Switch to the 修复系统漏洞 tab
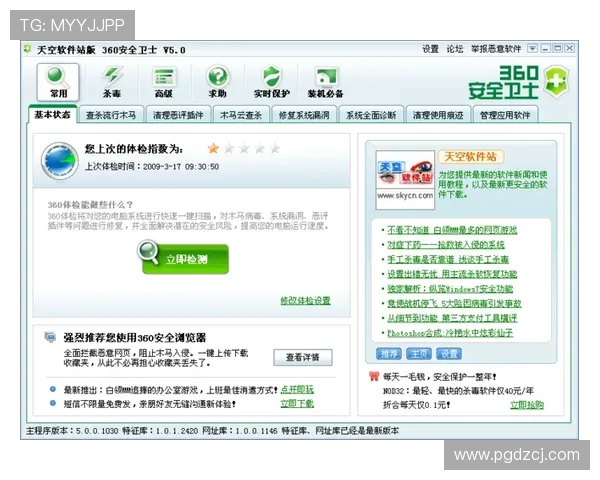Viewport: 600px width, 480px height. 304,115
